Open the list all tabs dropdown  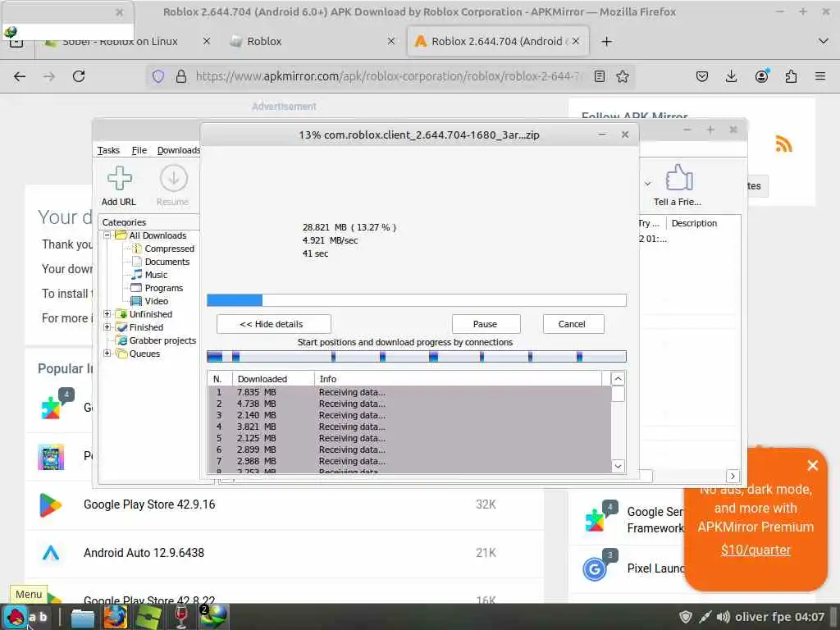[x=824, y=41]
